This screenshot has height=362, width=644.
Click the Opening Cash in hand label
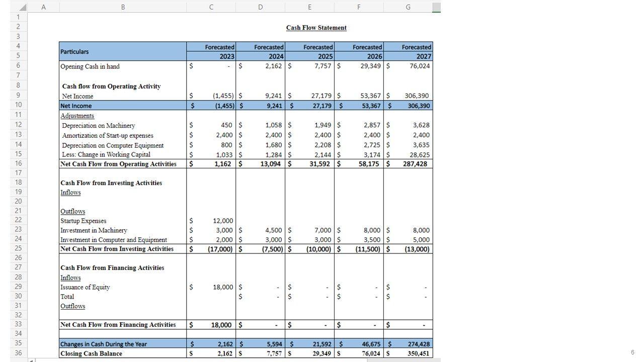(90, 66)
